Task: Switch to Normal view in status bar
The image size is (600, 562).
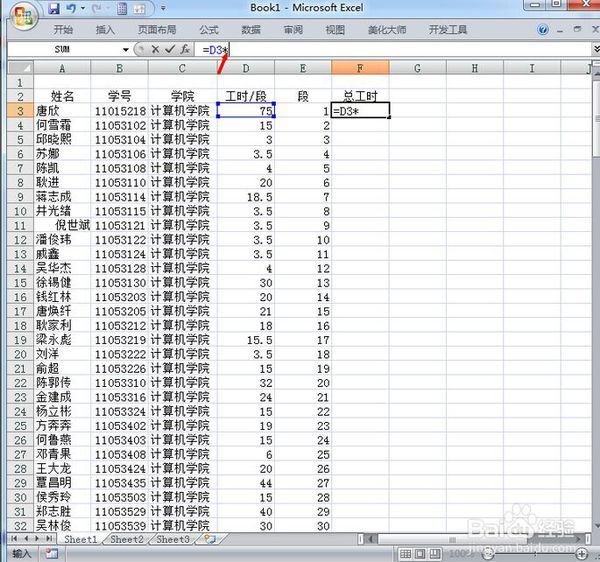Action: tap(405, 554)
